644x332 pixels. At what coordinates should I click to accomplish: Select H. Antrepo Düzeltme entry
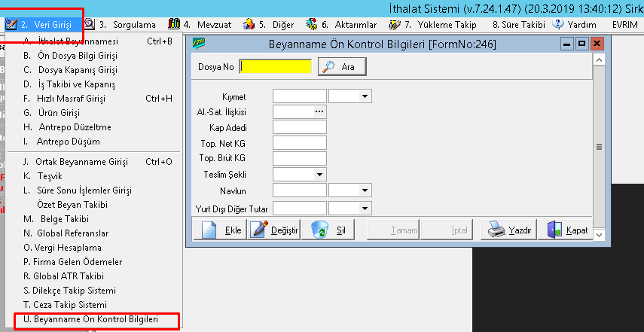click(x=94, y=127)
